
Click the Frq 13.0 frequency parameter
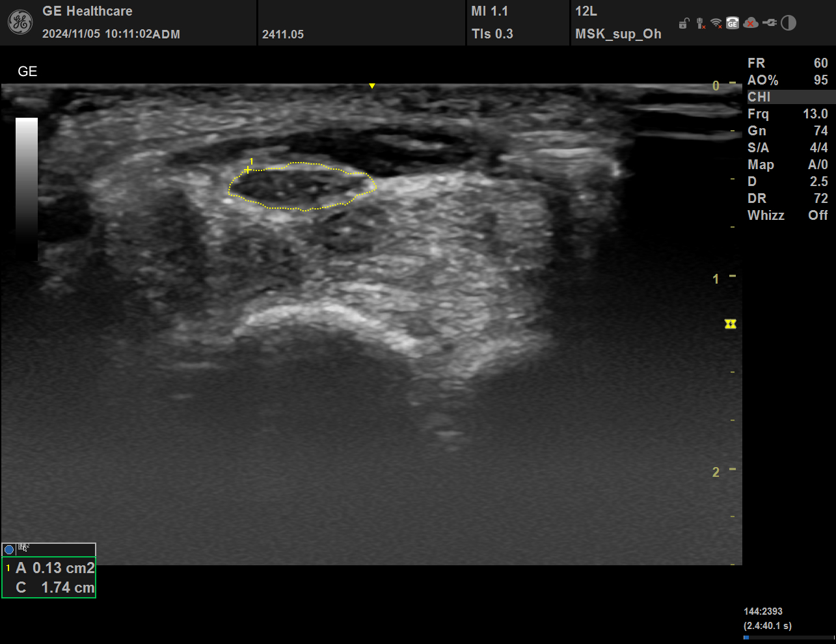pyautogui.click(x=787, y=114)
